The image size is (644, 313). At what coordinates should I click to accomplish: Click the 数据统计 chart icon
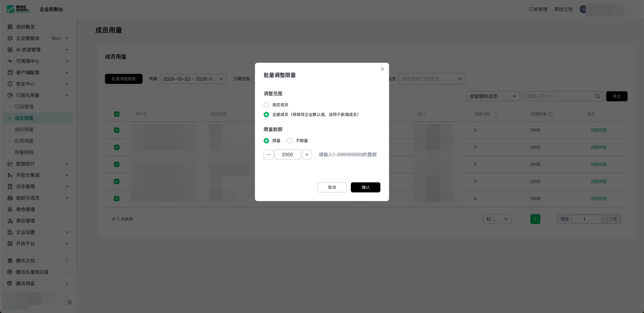pyautogui.click(x=10, y=164)
